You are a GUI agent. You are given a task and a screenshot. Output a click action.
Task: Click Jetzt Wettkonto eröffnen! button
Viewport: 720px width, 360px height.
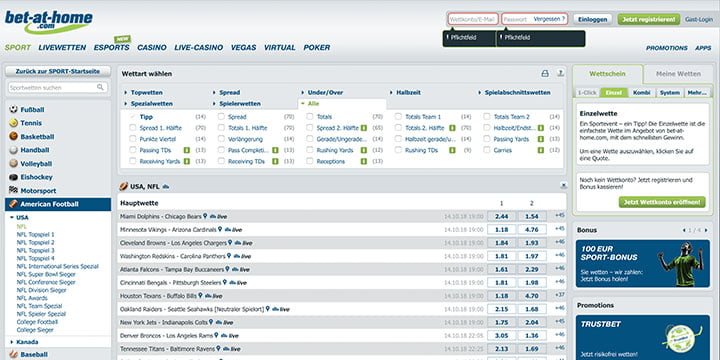662,202
